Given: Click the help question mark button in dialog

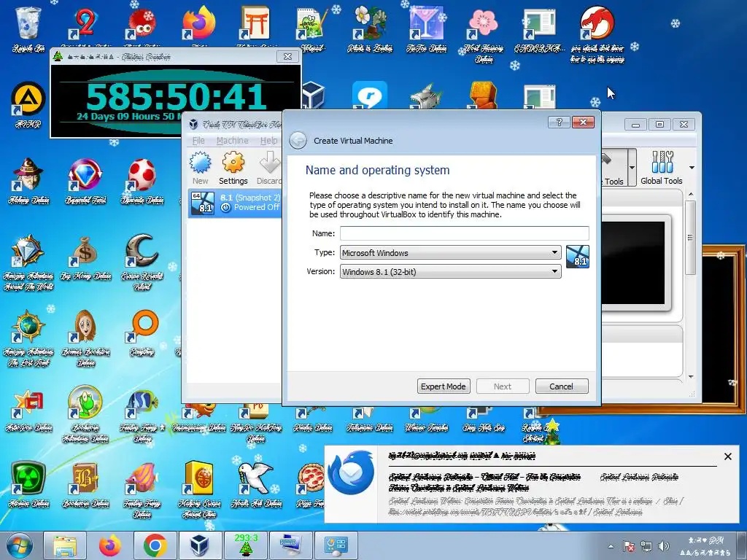Looking at the screenshot, I should click(559, 122).
